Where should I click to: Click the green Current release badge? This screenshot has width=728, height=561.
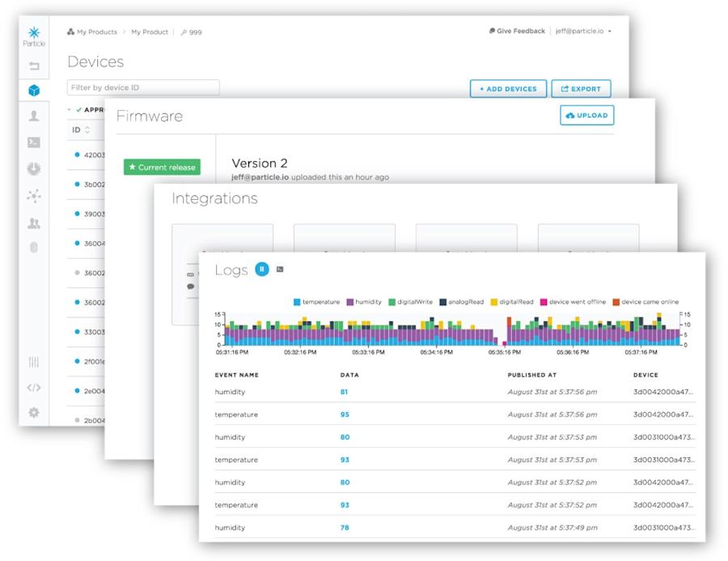tap(162, 168)
